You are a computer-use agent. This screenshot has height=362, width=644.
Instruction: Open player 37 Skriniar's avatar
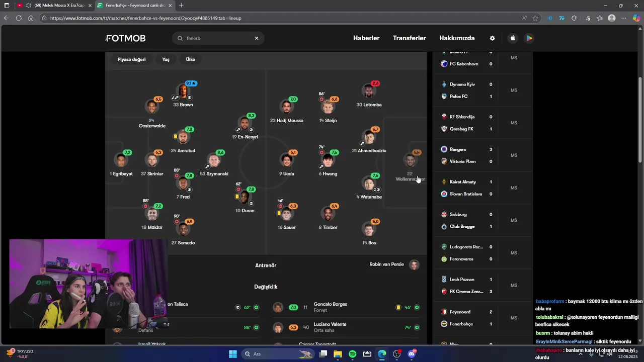(x=152, y=160)
